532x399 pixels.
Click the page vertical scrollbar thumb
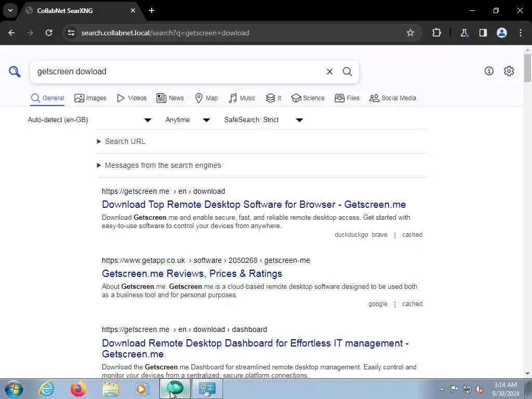(527, 68)
